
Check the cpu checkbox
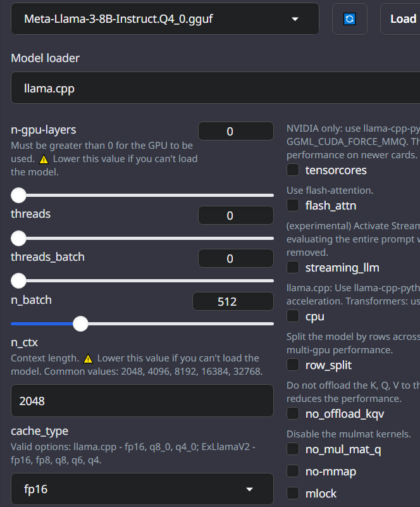click(293, 316)
